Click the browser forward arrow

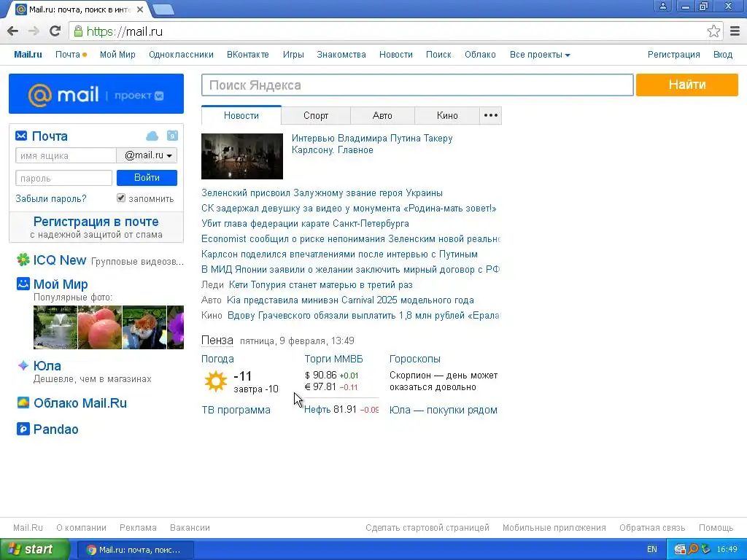[34, 31]
